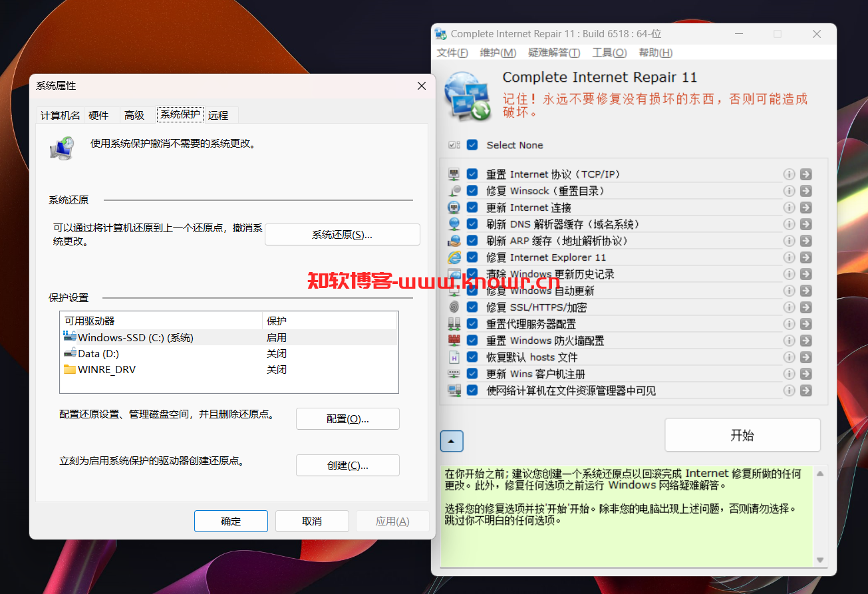Click arrow icon for 刷新 ARP 缓存 row
This screenshot has height=594, width=868.
tap(805, 241)
